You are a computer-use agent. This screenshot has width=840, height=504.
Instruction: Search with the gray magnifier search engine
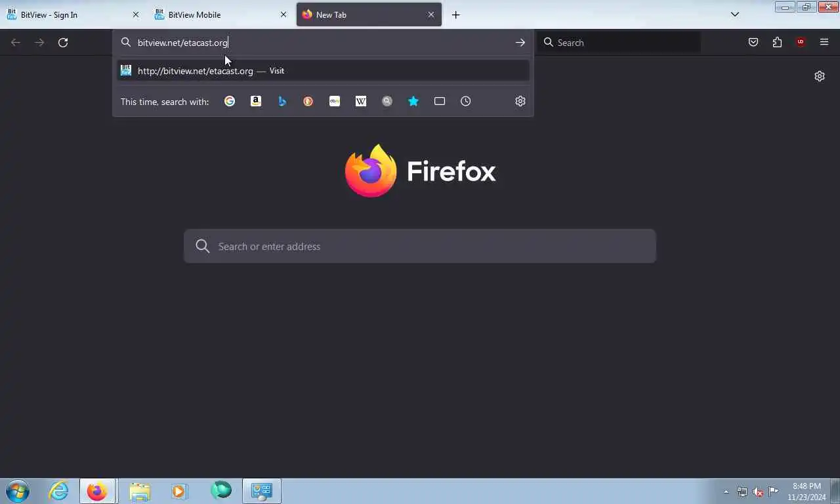[x=387, y=101]
